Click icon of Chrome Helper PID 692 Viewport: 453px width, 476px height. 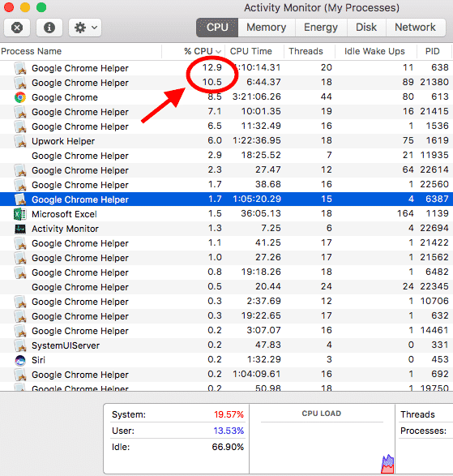(20, 375)
